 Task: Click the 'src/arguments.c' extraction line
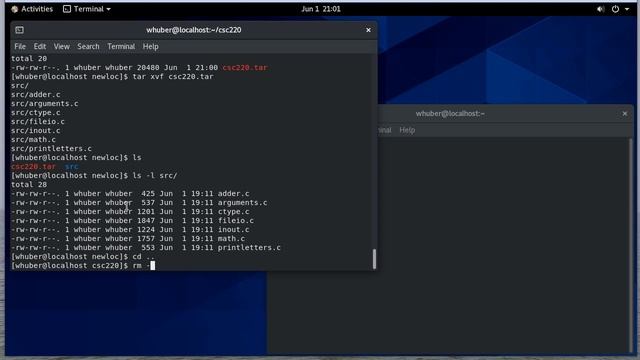44,104
